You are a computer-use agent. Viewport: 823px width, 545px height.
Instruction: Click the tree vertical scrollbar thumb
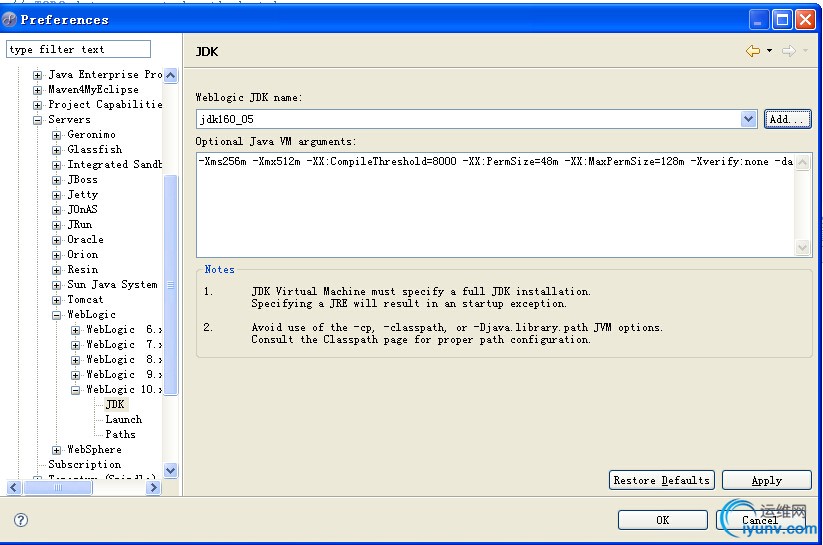[170, 285]
